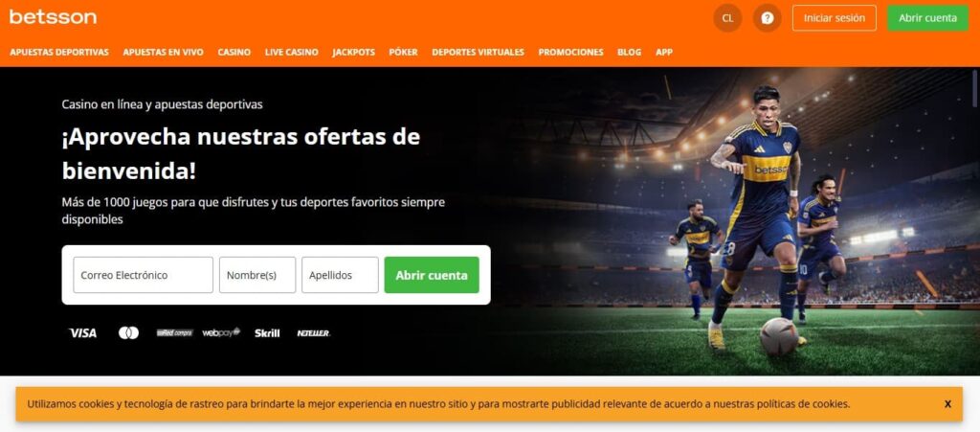Open the Promociones menu item
Viewport: 980px width, 432px height.
570,53
